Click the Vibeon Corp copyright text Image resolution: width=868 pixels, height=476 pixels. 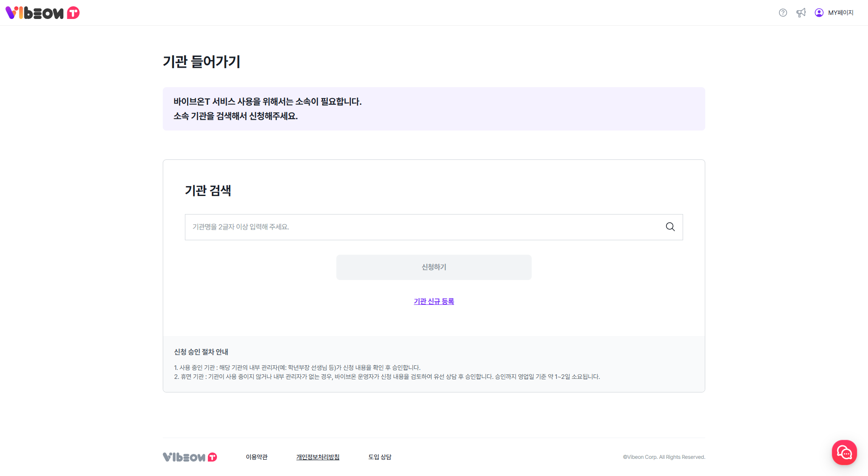[664, 457]
